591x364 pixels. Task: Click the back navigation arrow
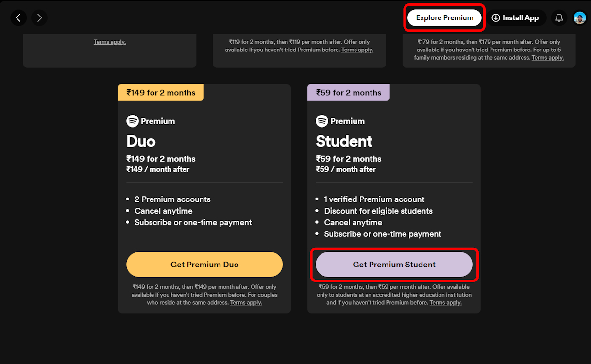tap(18, 17)
